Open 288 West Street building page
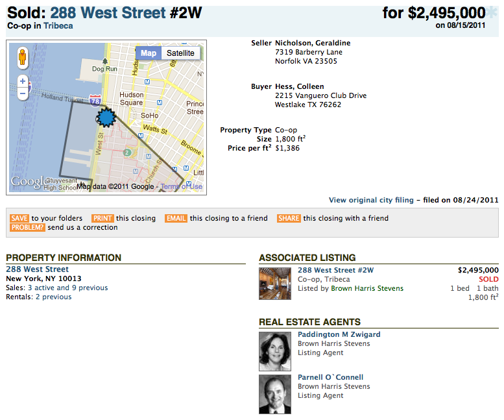504x420 pixels. [x=37, y=269]
